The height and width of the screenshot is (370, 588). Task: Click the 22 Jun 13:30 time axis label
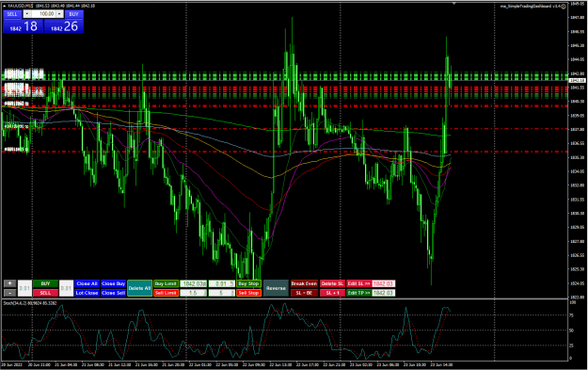click(280, 364)
